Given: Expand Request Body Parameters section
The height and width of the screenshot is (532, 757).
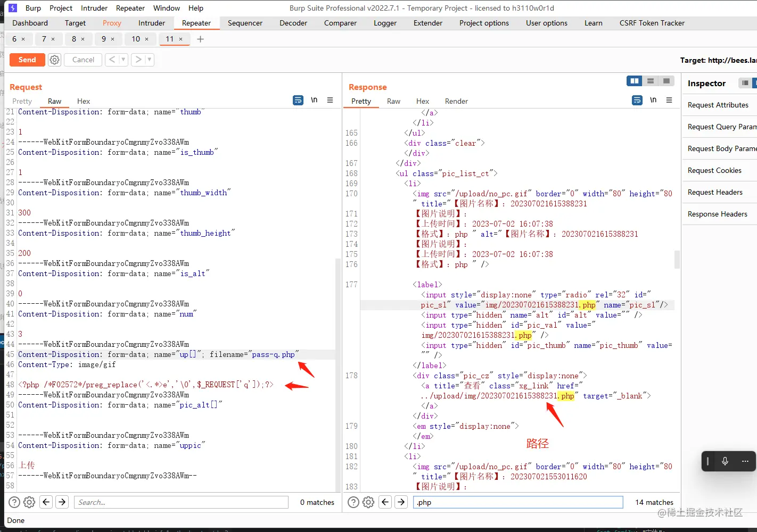Looking at the screenshot, I should (x=719, y=148).
